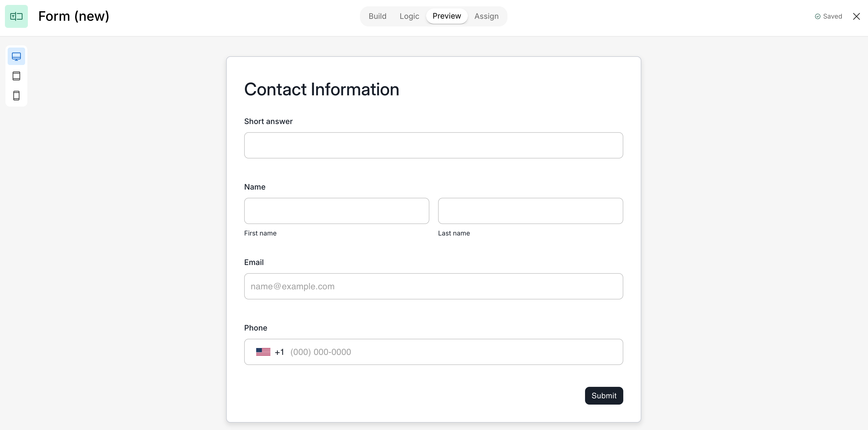
Task: Click the Phone field label
Action: tap(255, 328)
